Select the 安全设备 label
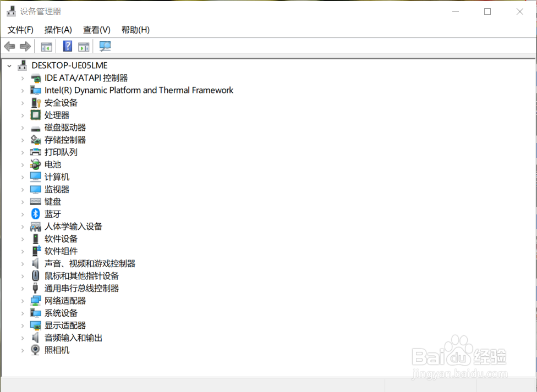 (61, 103)
